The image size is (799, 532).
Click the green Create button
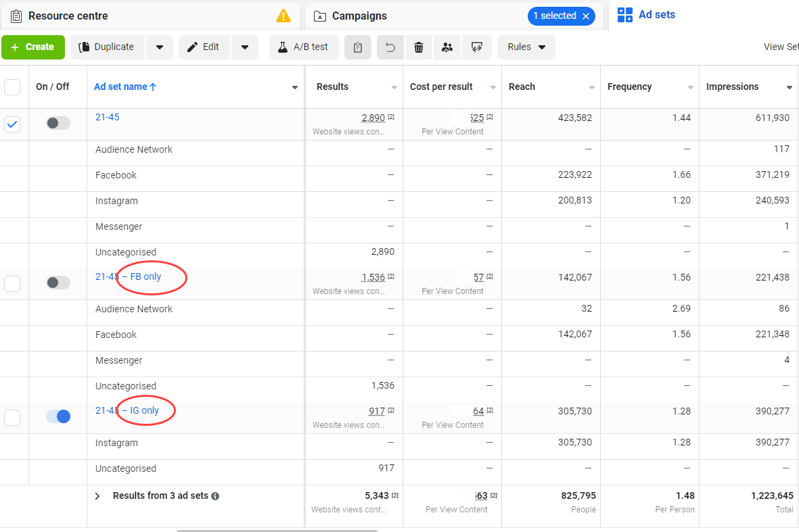33,47
